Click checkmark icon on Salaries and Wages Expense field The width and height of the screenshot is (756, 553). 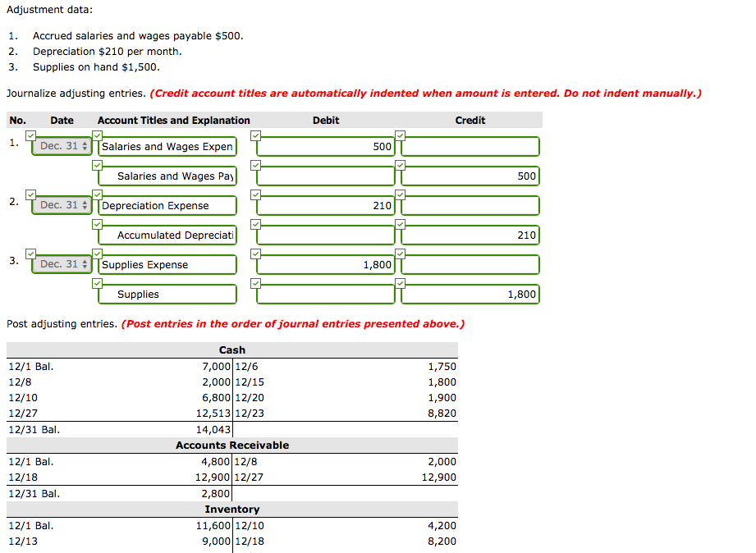pos(98,135)
